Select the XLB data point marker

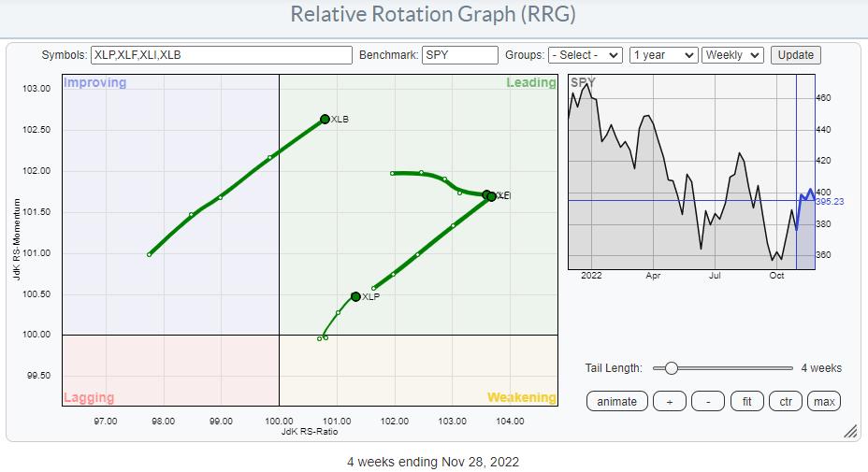(325, 119)
